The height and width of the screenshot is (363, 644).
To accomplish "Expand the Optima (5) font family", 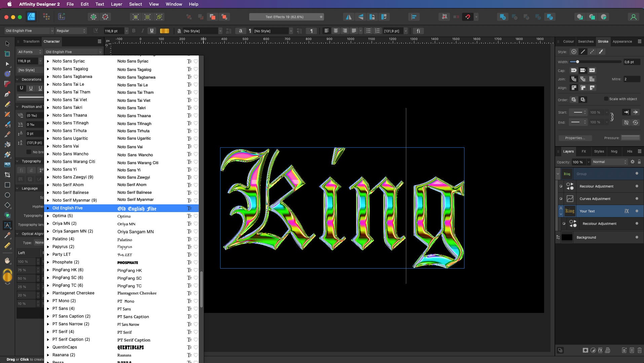I will 48,216.
